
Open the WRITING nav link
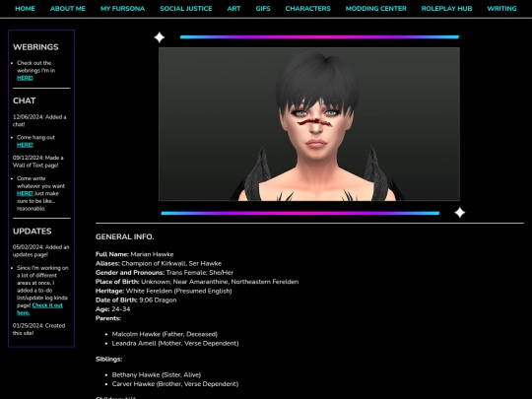pos(501,9)
